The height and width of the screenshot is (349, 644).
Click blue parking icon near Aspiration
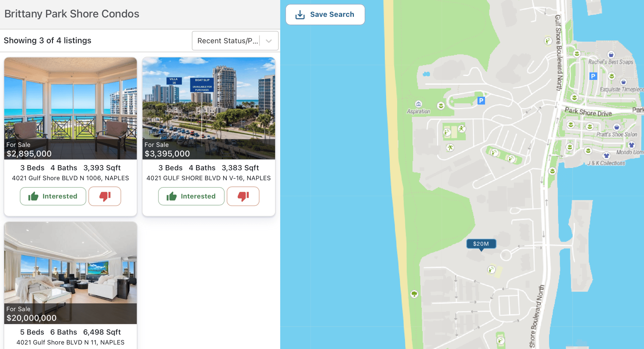(481, 100)
